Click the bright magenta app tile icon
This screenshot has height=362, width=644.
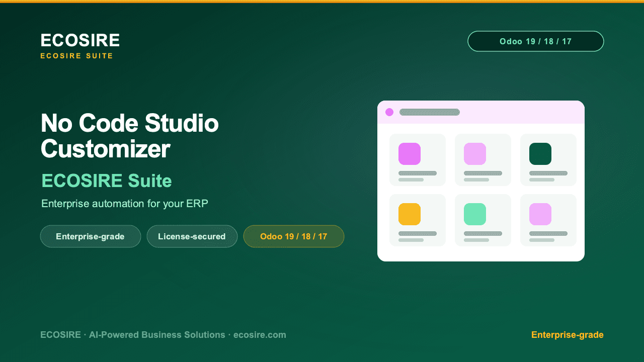(410, 154)
